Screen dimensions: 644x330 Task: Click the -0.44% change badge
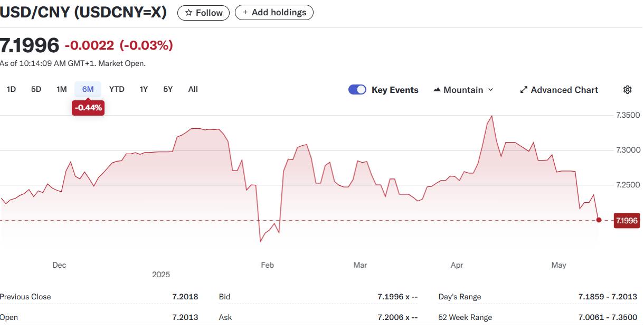click(x=88, y=108)
